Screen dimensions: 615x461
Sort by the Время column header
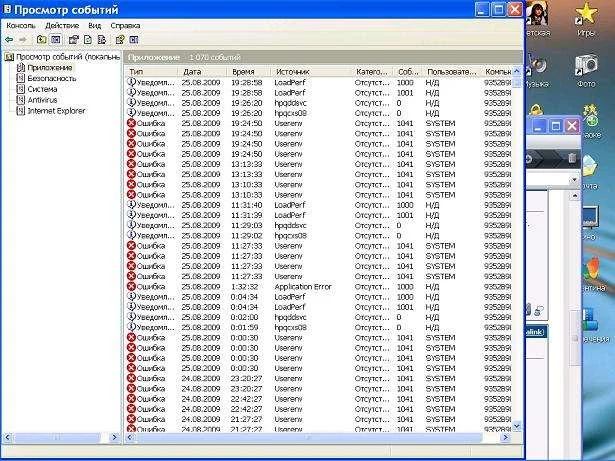[x=249, y=72]
